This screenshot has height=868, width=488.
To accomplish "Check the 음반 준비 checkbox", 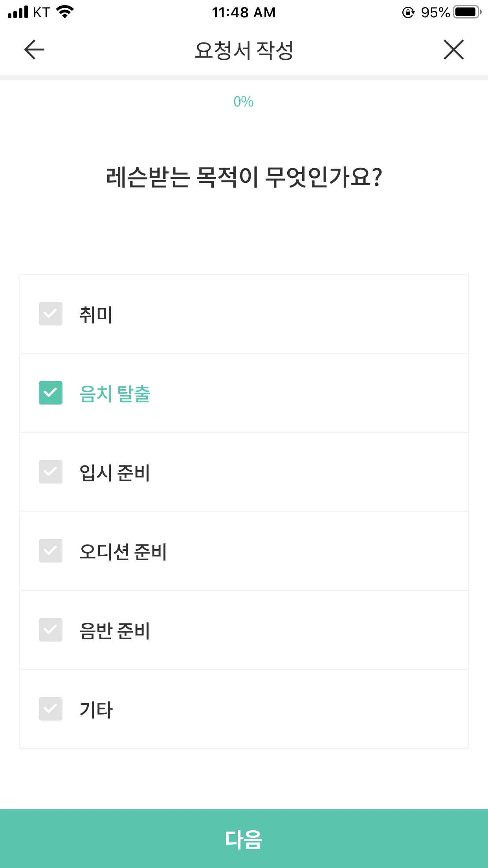I will tap(51, 630).
